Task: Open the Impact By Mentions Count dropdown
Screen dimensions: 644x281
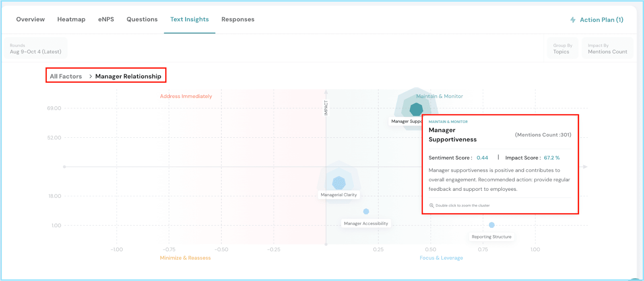Action: (607, 49)
